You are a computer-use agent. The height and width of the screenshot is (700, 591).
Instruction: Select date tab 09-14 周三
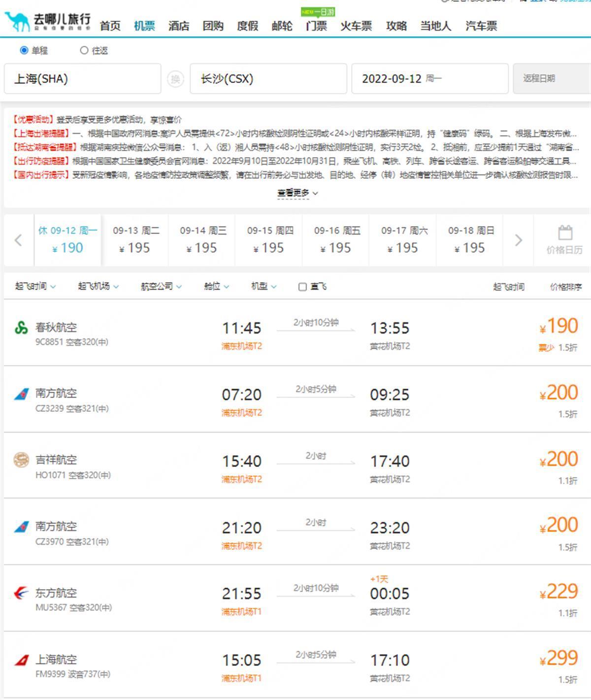click(202, 240)
